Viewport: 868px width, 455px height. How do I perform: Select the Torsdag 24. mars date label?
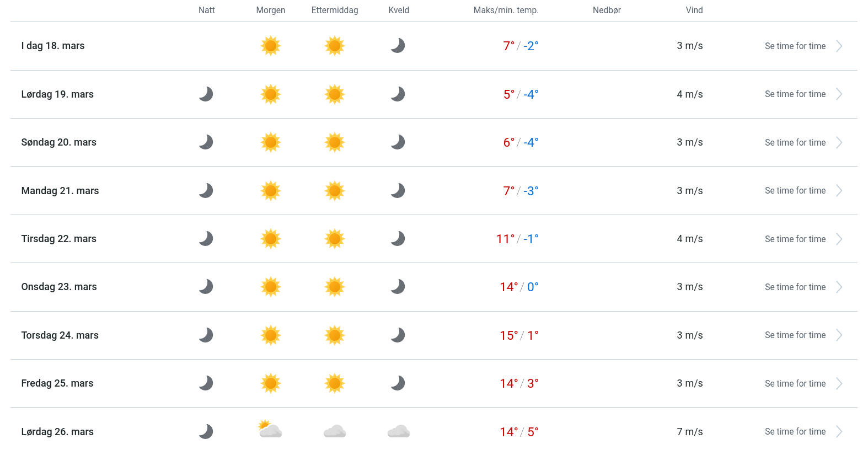coord(60,335)
